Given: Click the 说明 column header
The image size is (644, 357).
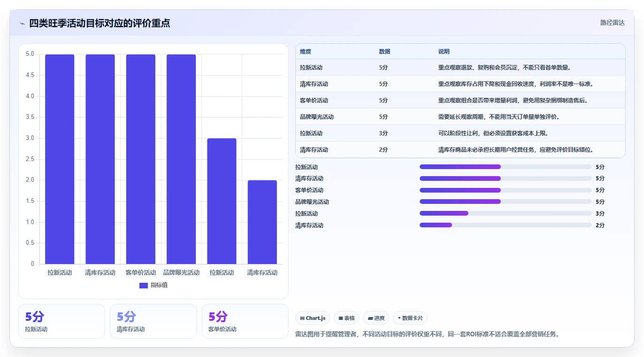Looking at the screenshot, I should coord(444,52).
